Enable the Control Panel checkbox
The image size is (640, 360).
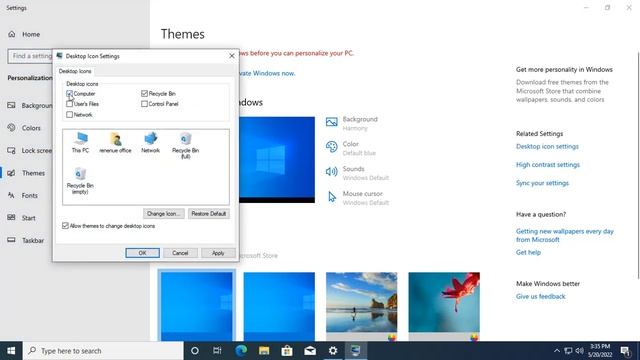144,104
